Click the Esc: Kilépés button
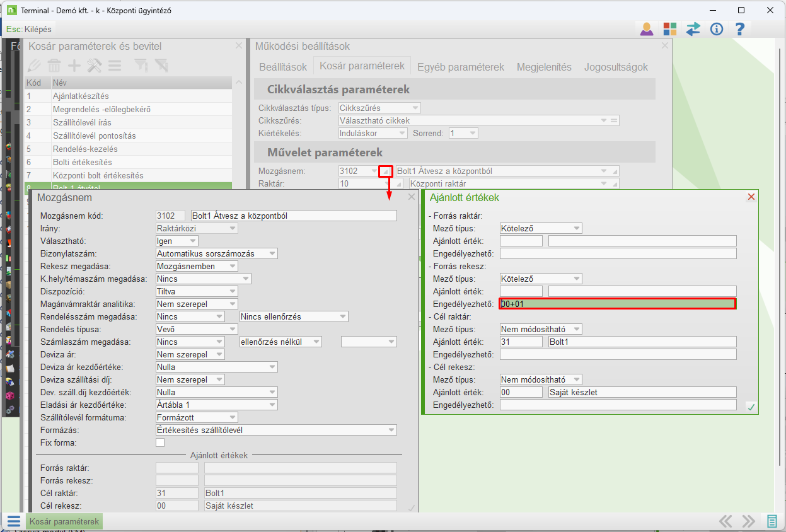This screenshot has height=532, width=786. pyautogui.click(x=29, y=29)
